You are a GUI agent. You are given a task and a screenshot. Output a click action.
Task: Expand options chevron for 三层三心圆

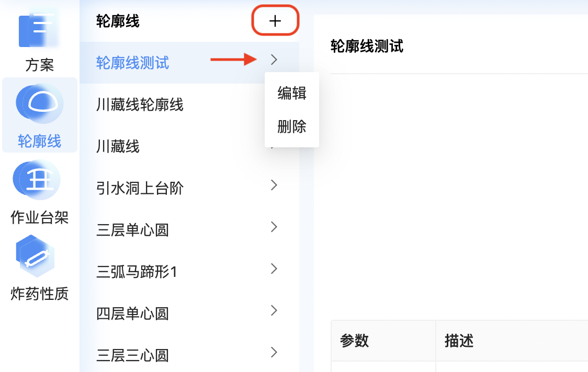click(274, 352)
